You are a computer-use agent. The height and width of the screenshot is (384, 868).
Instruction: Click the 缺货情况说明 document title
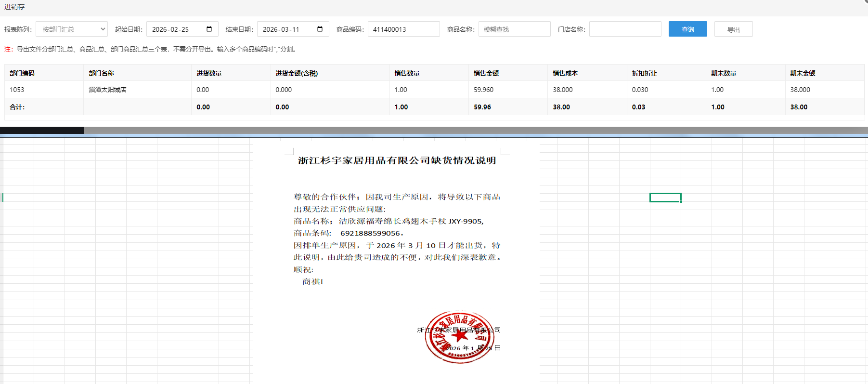[x=397, y=160]
